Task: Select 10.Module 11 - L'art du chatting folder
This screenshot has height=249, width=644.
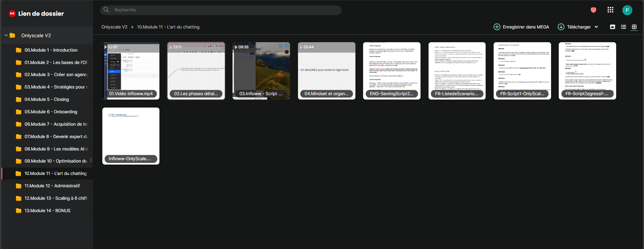Action: 47,174
